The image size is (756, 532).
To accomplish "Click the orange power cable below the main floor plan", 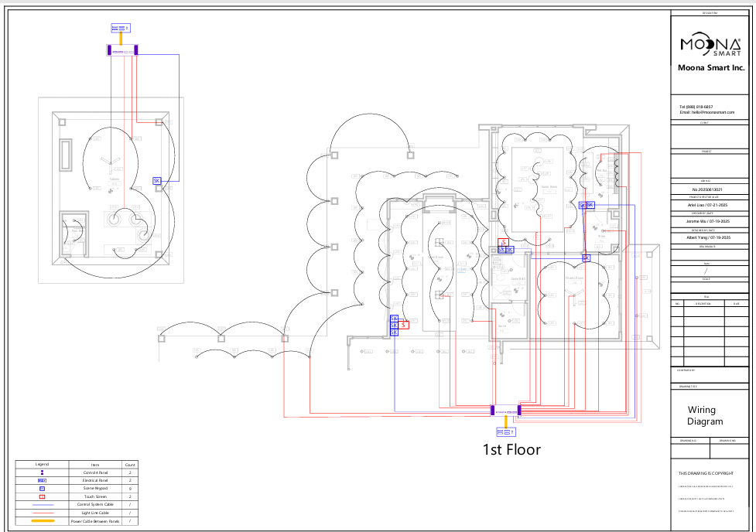I will pyautogui.click(x=506, y=421).
